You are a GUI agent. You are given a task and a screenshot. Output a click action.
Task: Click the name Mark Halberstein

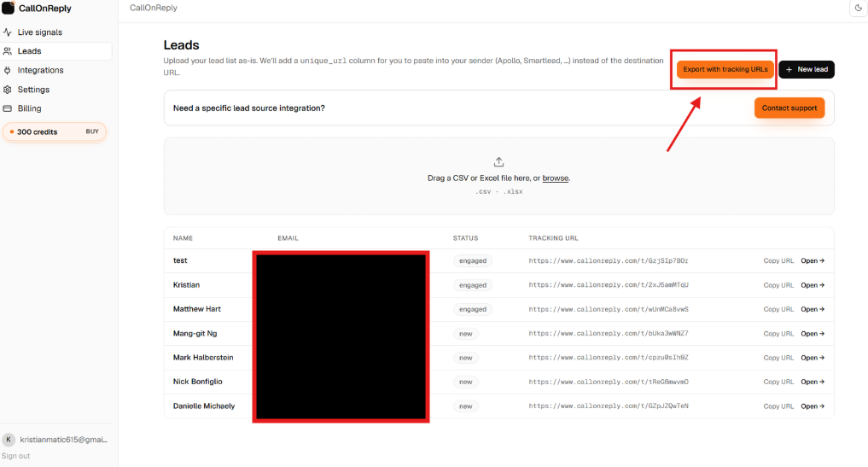pos(203,358)
